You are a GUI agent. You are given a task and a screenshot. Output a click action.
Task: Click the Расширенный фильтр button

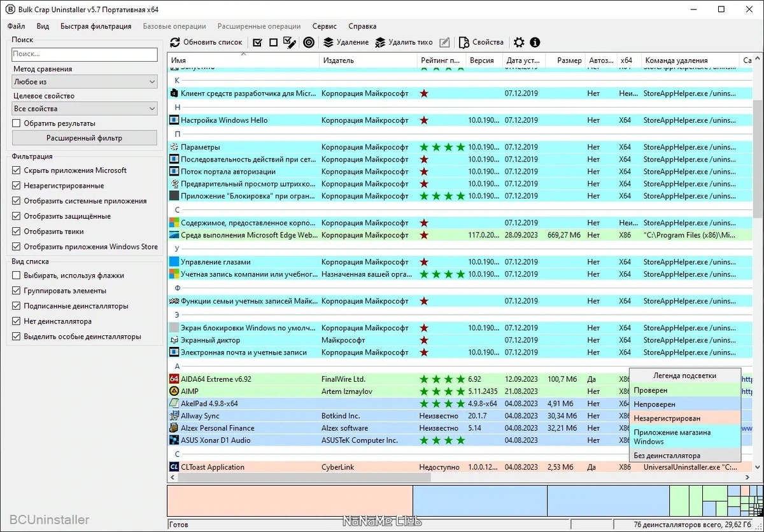[85, 138]
